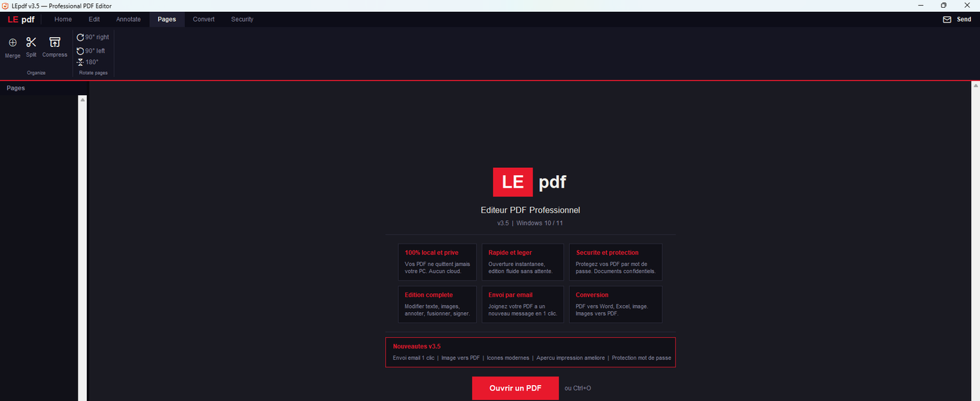Flip pages 180°
This screenshot has width=980, height=401.
pos(87,62)
